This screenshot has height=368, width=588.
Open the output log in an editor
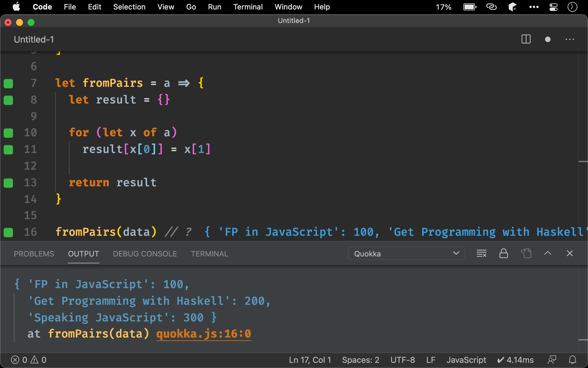[526, 253]
